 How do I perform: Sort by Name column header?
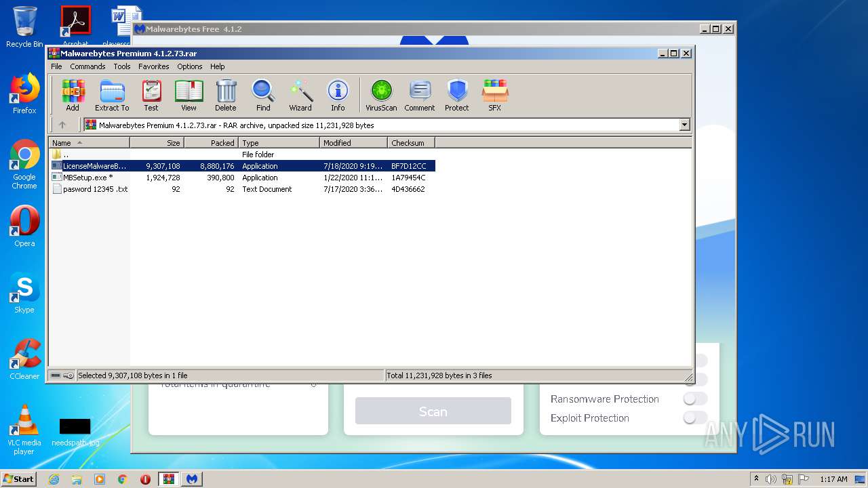coord(89,143)
